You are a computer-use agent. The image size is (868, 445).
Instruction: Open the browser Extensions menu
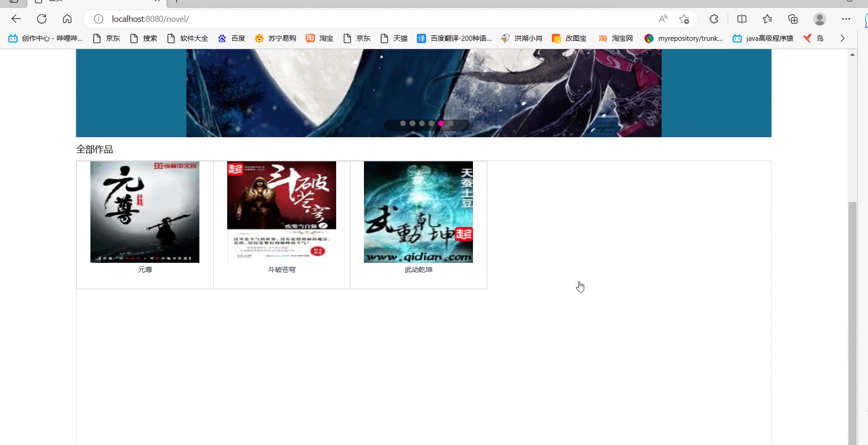pos(714,19)
